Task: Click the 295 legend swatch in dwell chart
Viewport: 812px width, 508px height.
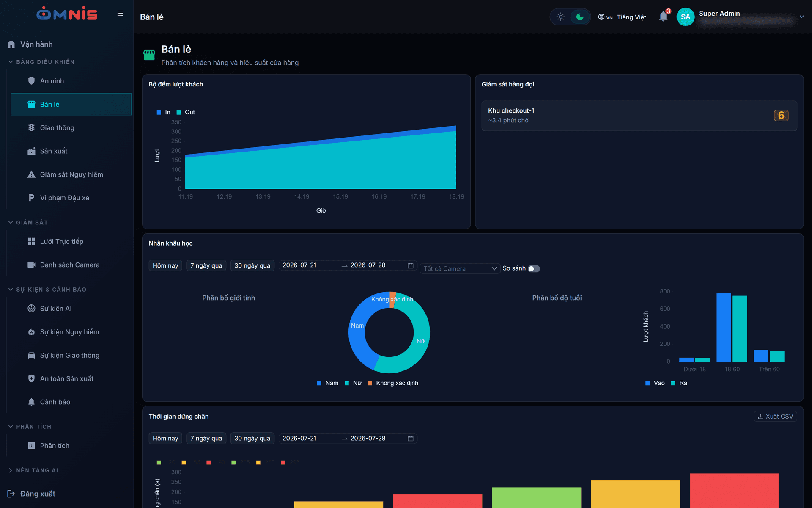Action: (x=283, y=463)
